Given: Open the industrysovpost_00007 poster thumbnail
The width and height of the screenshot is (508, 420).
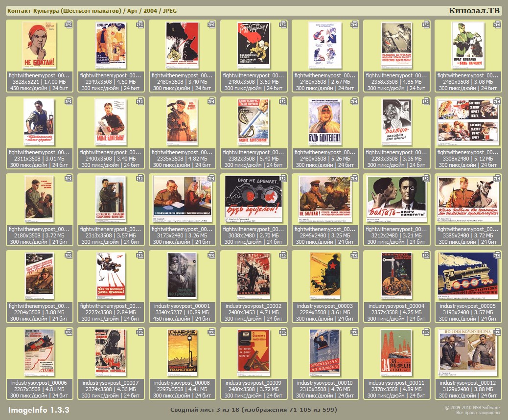Looking at the screenshot, I should pyautogui.click(x=111, y=352).
